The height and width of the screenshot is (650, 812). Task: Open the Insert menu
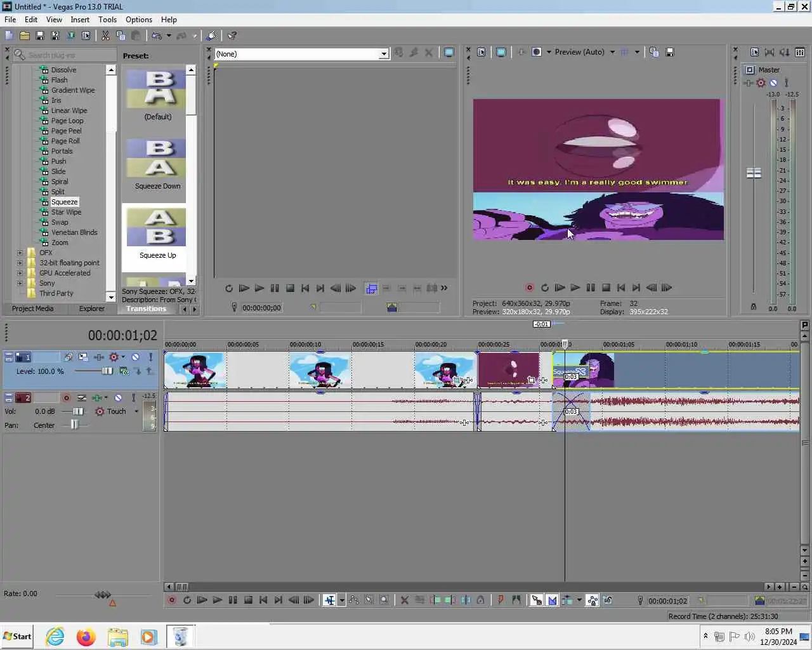[80, 20]
